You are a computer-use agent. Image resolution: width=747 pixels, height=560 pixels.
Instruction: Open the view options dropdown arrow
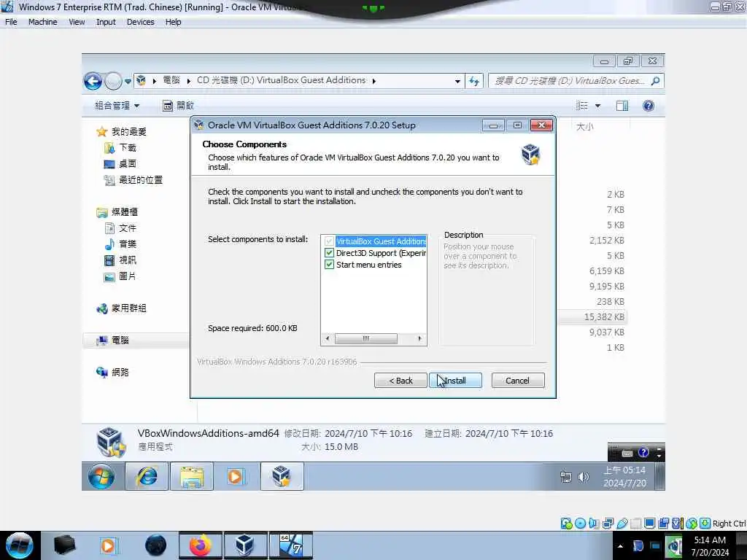(x=598, y=106)
